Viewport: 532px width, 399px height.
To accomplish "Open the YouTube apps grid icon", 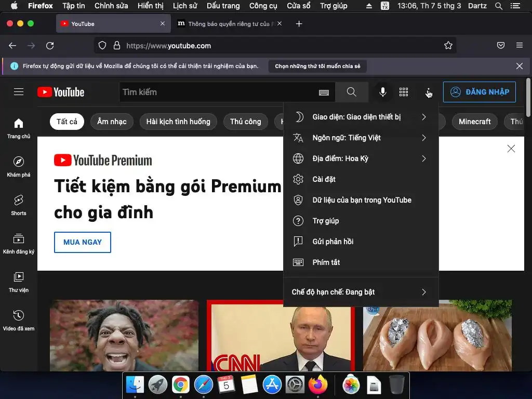I will pyautogui.click(x=404, y=92).
